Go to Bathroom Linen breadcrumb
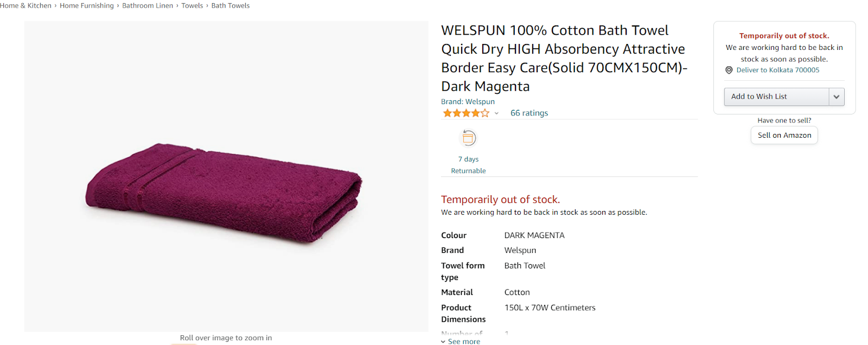This screenshot has width=868, height=345. [x=148, y=5]
